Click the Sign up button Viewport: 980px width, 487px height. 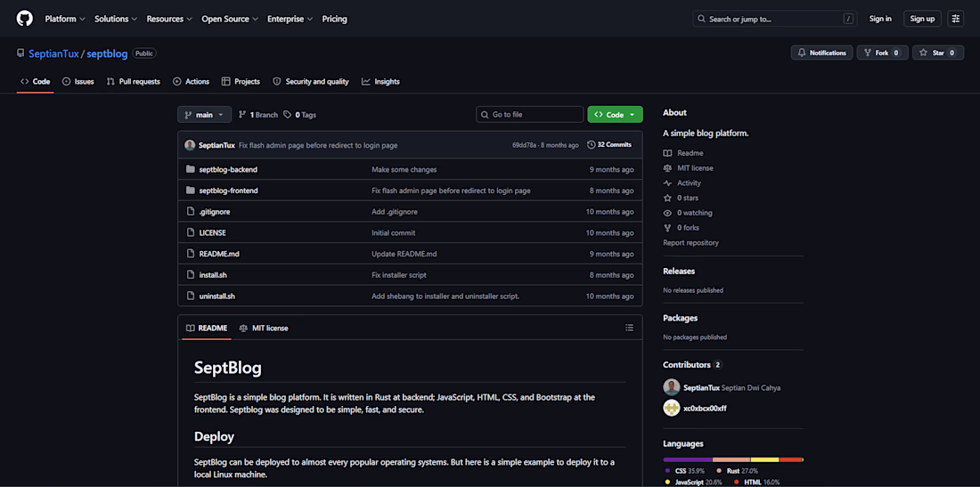point(922,19)
